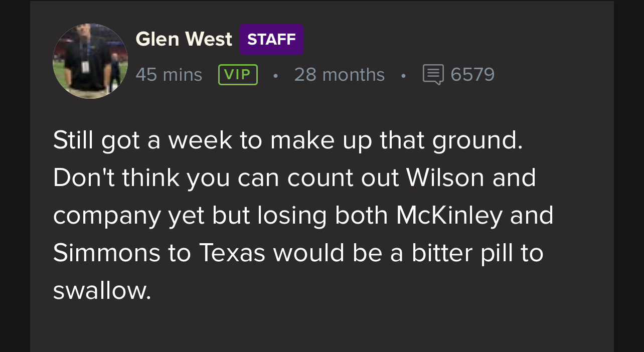
Task: Click the dot separator after VIP badge
Action: [275, 76]
